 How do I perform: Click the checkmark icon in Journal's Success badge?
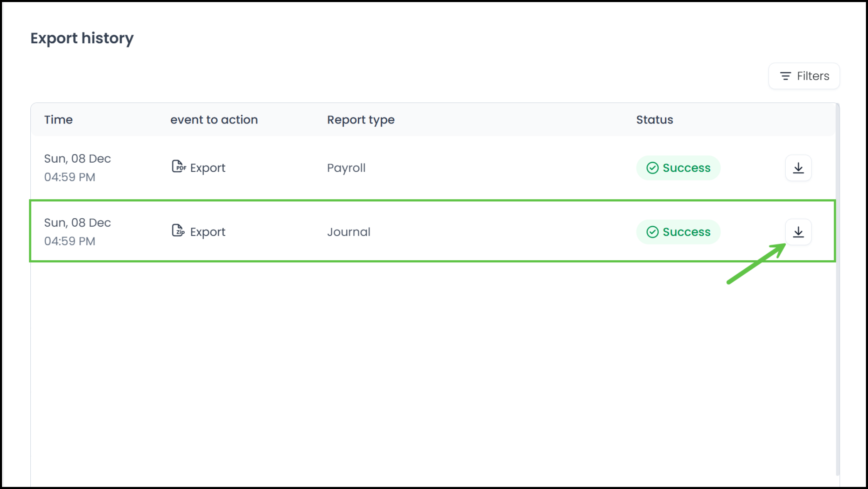[x=652, y=232]
